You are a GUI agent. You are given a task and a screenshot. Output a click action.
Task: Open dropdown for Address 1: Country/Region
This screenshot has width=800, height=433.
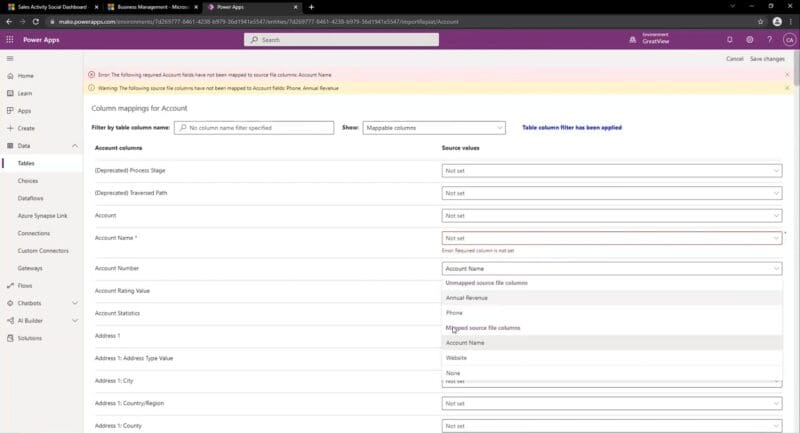tap(612, 403)
